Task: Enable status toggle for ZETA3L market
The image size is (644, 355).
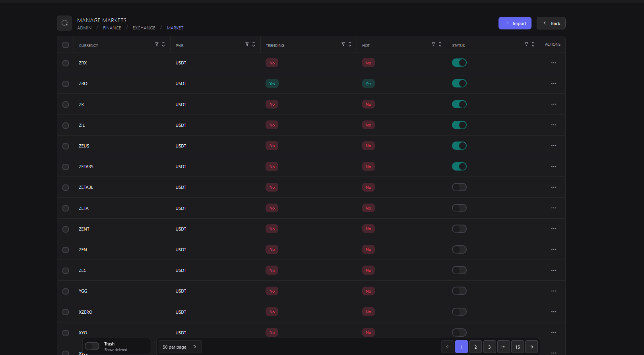Action: click(x=459, y=187)
